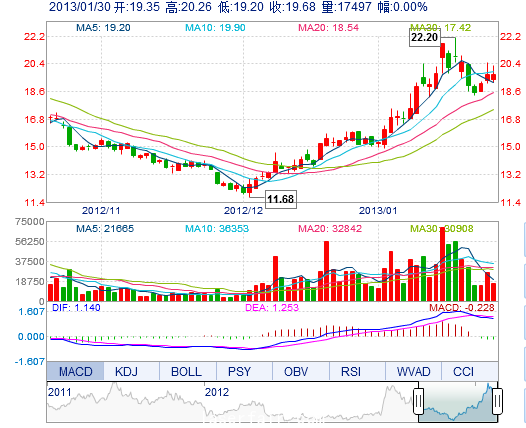Click the left range slider handle
Viewport: 526px width, 428px height.
[418, 401]
